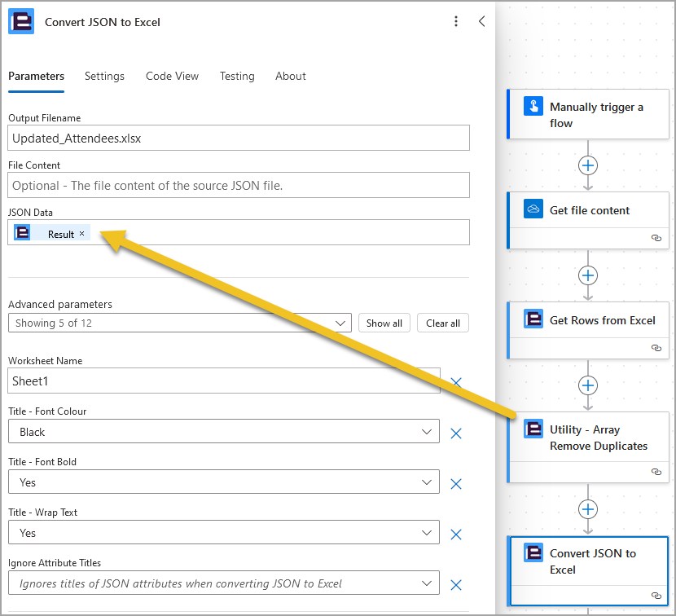The width and height of the screenshot is (676, 616).
Task: Add step below Get Rows from Excel
Action: [x=587, y=385]
